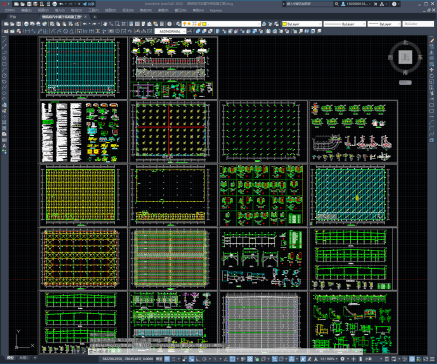The height and width of the screenshot is (364, 437).
Task: Toggle snap mode in status bar
Action: click(x=173, y=359)
